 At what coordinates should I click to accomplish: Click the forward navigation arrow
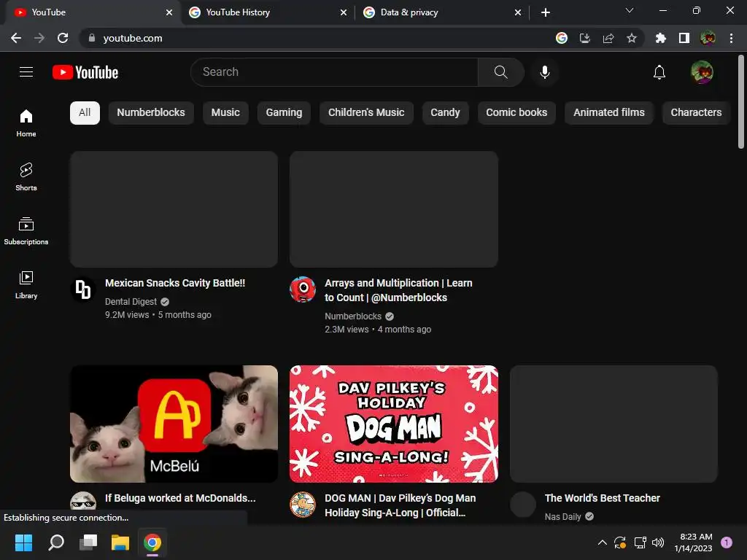[39, 38]
